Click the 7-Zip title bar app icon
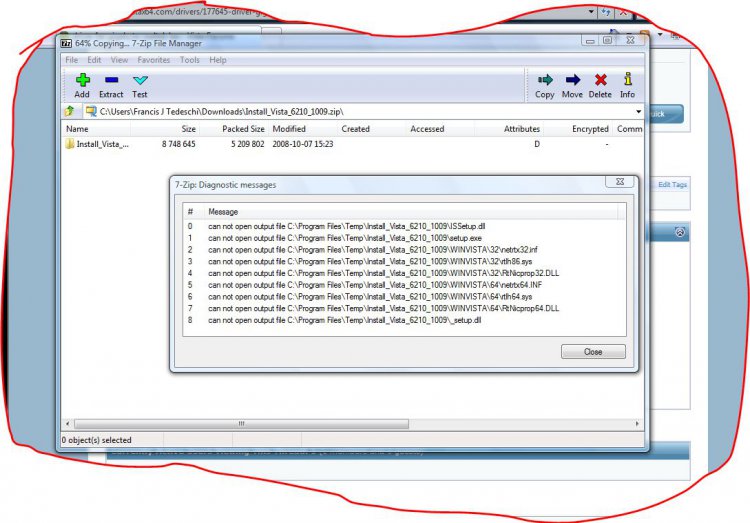The height and width of the screenshot is (523, 750). (66, 44)
